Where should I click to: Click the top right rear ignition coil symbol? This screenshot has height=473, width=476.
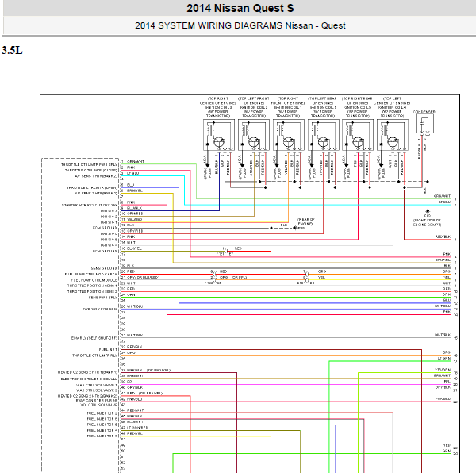tap(358, 135)
